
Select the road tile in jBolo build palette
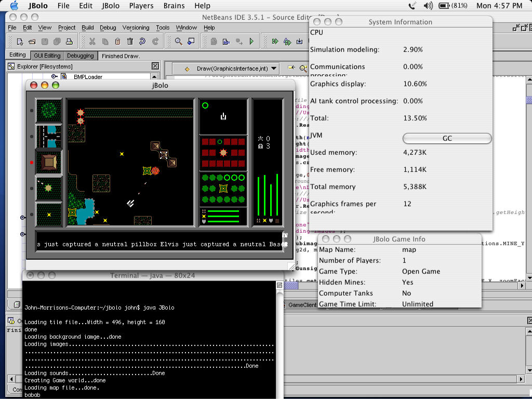click(49, 137)
